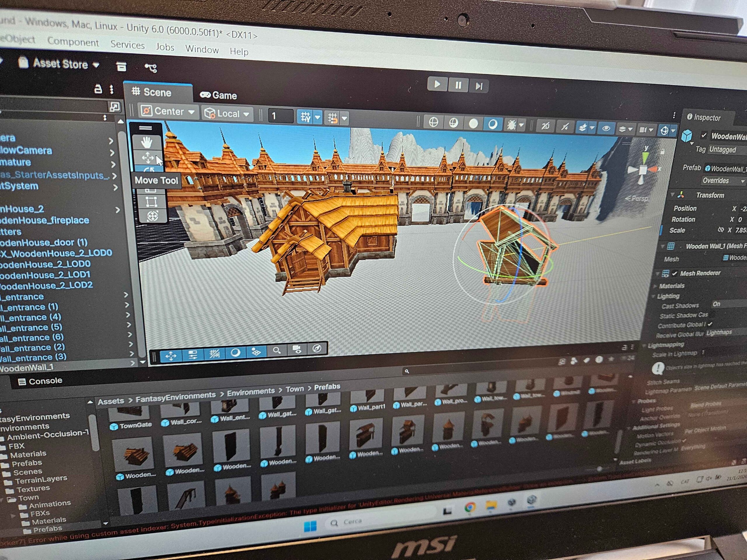The width and height of the screenshot is (747, 560).
Task: Open the Window menu
Action: (x=202, y=50)
